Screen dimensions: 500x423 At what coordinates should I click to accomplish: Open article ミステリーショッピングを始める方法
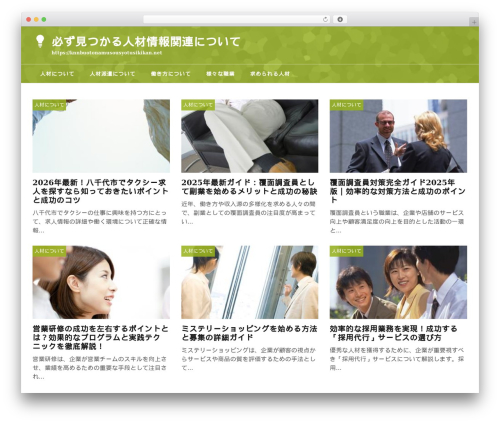pos(249,333)
